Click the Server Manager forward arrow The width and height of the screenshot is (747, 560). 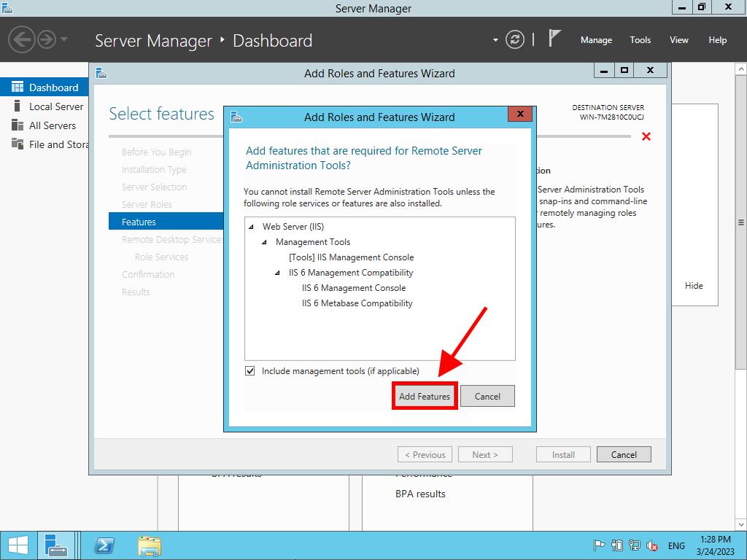coord(46,39)
